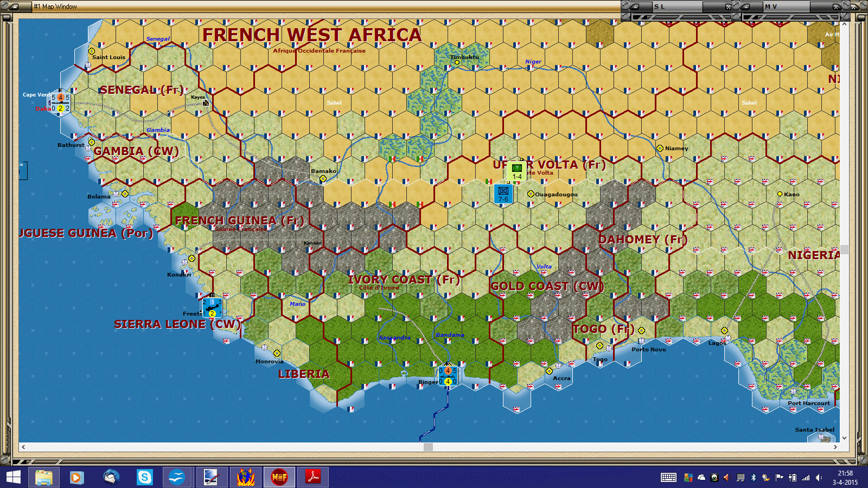Open Adobe Reader from the taskbar
Image resolution: width=868 pixels, height=488 pixels.
pyautogui.click(x=313, y=477)
